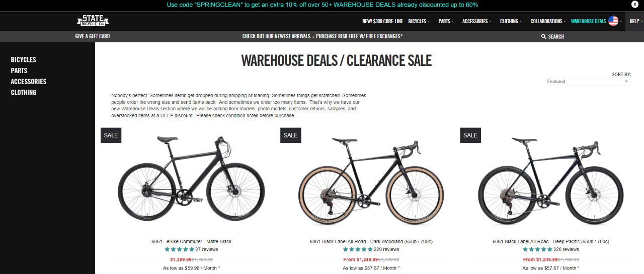The width and height of the screenshot is (644, 274).
Task: Click the Give a Gift Card link
Action: pos(93,37)
